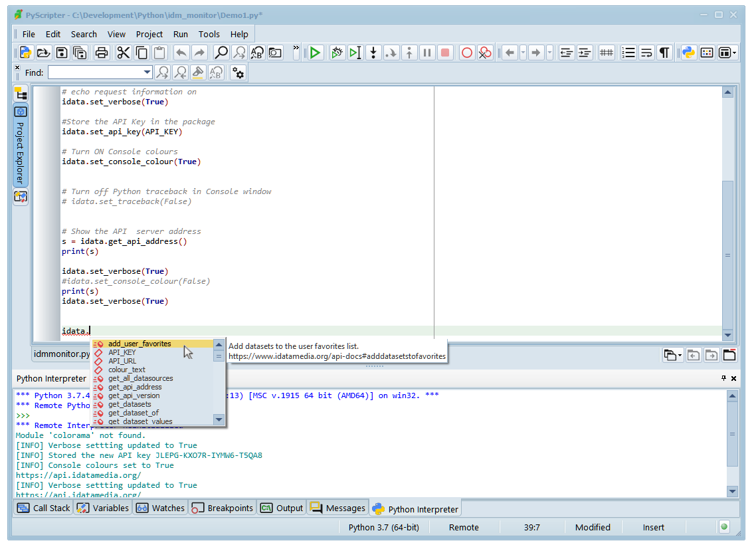The image size is (756, 549).
Task: Open the Find text dropdown arrow
Action: pyautogui.click(x=147, y=72)
